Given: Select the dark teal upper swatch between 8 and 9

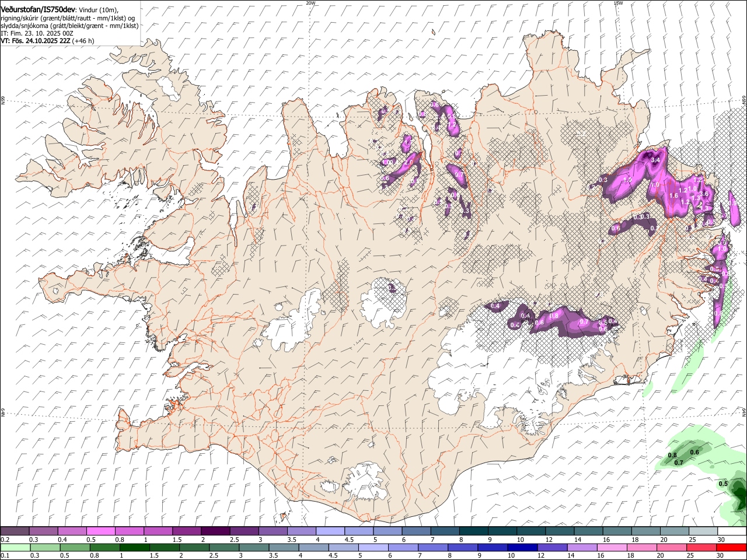Looking at the screenshot, I should [x=473, y=531].
